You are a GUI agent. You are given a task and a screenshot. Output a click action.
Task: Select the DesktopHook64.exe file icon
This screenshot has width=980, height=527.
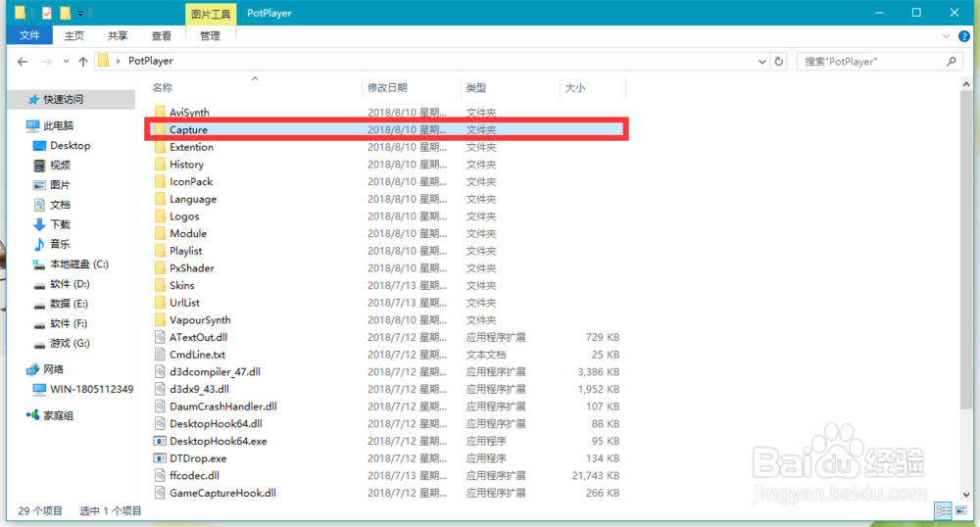(161, 441)
